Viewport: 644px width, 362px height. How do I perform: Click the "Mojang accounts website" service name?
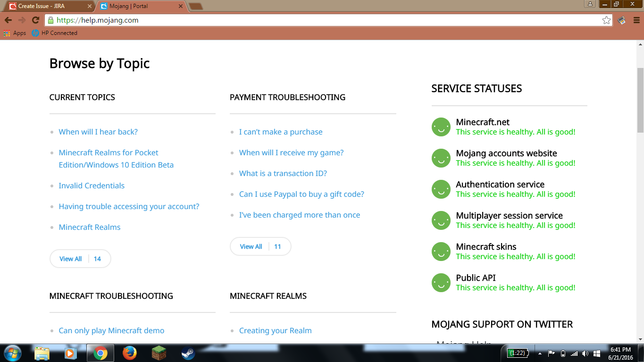pyautogui.click(x=506, y=153)
